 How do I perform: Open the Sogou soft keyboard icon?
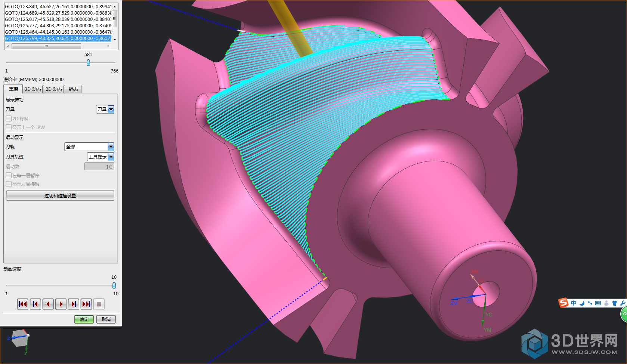(598, 303)
